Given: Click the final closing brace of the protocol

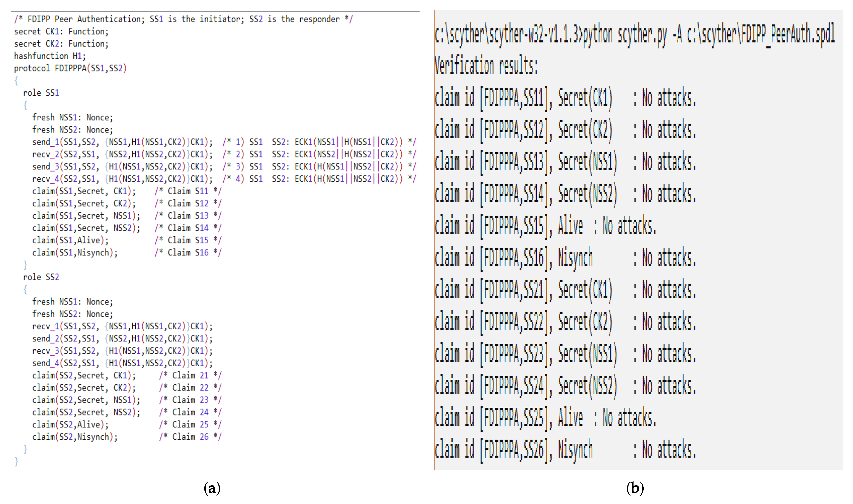Looking at the screenshot, I should 16,461.
